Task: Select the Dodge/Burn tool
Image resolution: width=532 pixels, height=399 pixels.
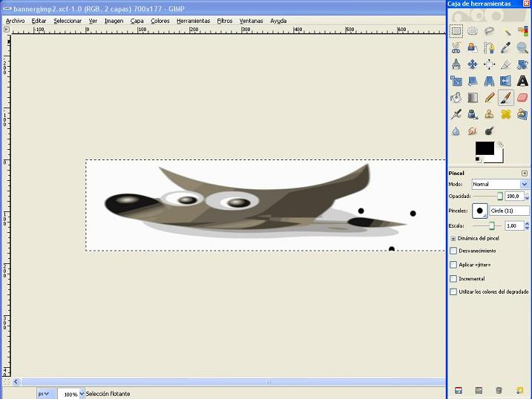Action: coord(489,131)
